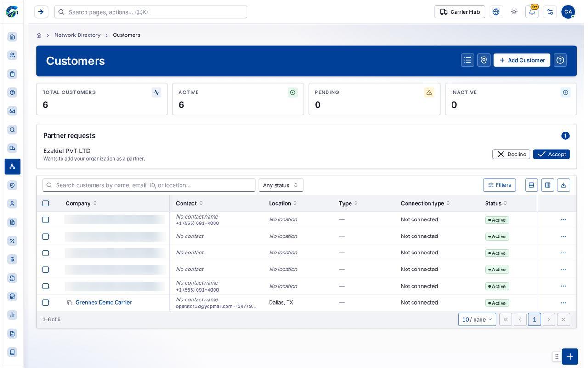Screen dimensions: 588x368
Task: Focus the search customers input field
Action: point(149,185)
